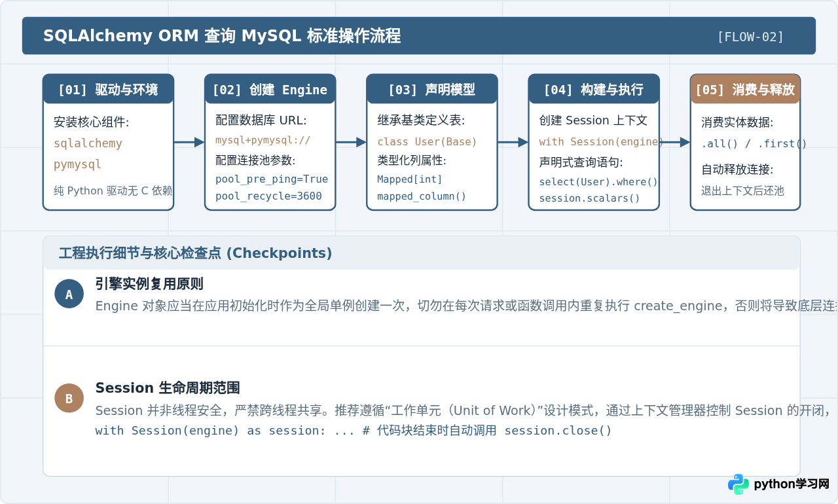Click the text "创建 Session 上下文"
838x504 pixels.
tap(593, 120)
